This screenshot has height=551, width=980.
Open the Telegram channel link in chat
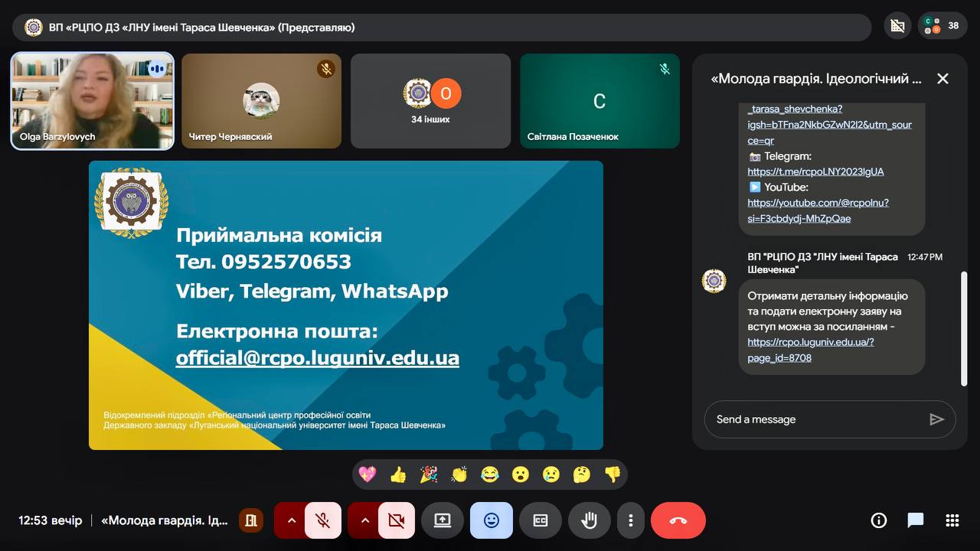click(815, 171)
